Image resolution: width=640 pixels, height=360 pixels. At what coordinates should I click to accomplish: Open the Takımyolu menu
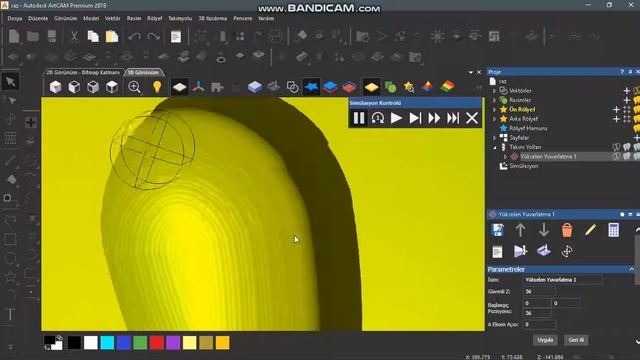coord(180,18)
